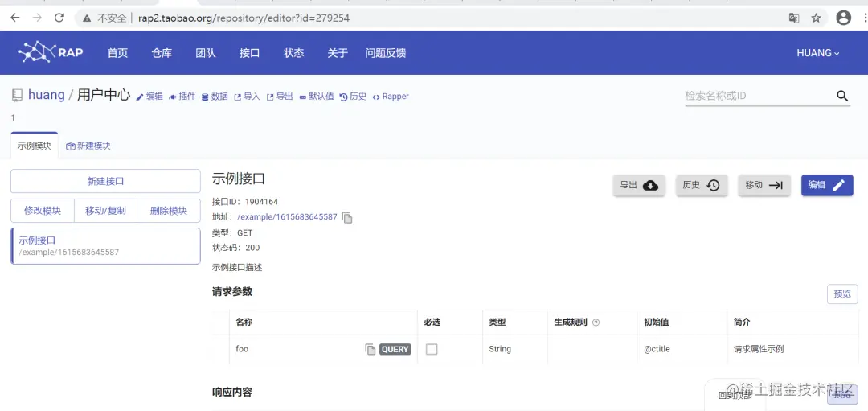Click the 导出 repository link
The image size is (868, 411).
[280, 97]
